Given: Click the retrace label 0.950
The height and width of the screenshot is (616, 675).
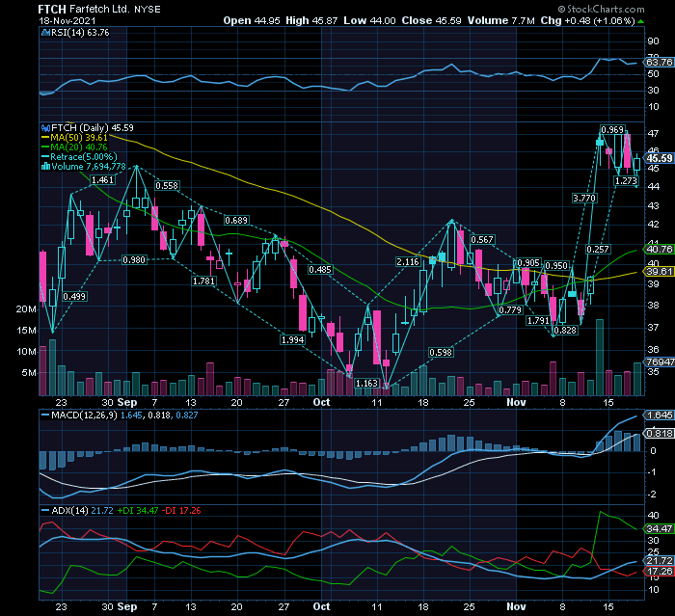Looking at the screenshot, I should 556,266.
